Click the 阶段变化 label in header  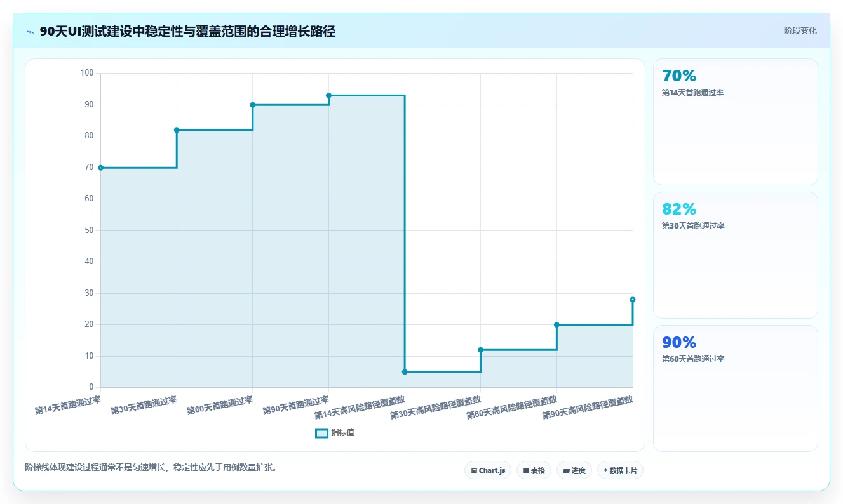[x=800, y=30]
